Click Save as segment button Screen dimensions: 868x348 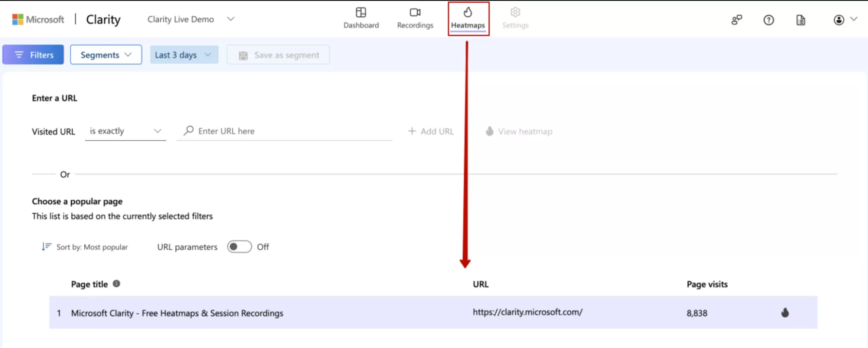tap(278, 55)
